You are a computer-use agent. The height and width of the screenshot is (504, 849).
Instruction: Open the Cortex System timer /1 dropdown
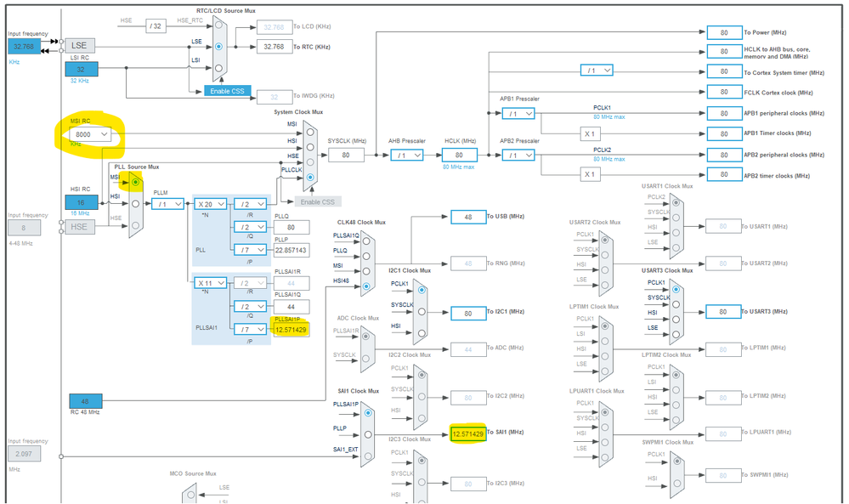point(597,71)
